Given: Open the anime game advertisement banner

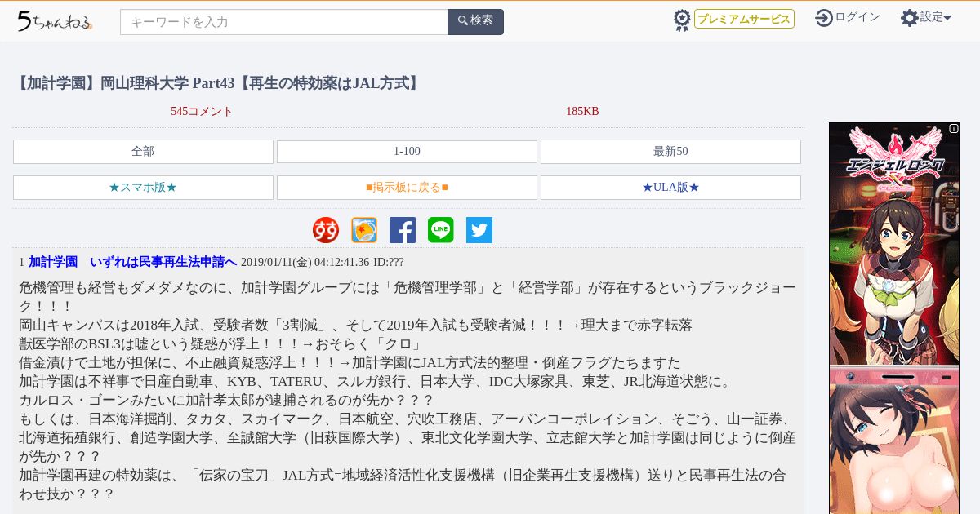Looking at the screenshot, I should tap(894, 318).
